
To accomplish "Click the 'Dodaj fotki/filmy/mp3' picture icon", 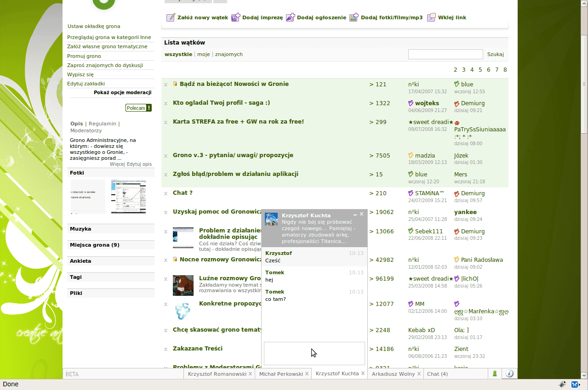I will pyautogui.click(x=354, y=18).
